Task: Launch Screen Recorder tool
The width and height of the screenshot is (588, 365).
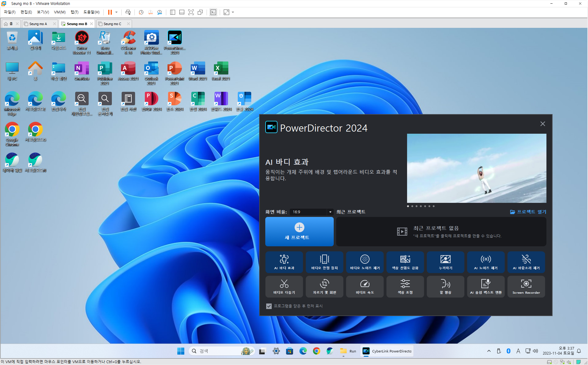Action: coord(526,287)
